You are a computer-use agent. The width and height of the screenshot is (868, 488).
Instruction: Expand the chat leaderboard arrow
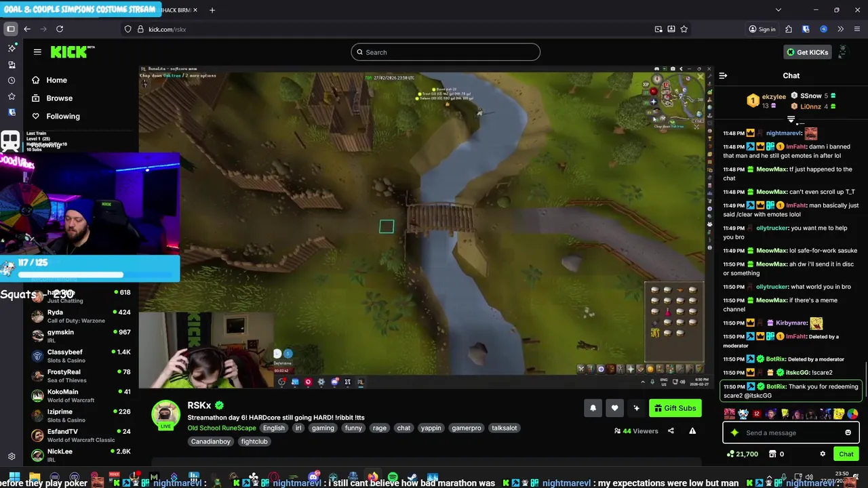tap(791, 119)
